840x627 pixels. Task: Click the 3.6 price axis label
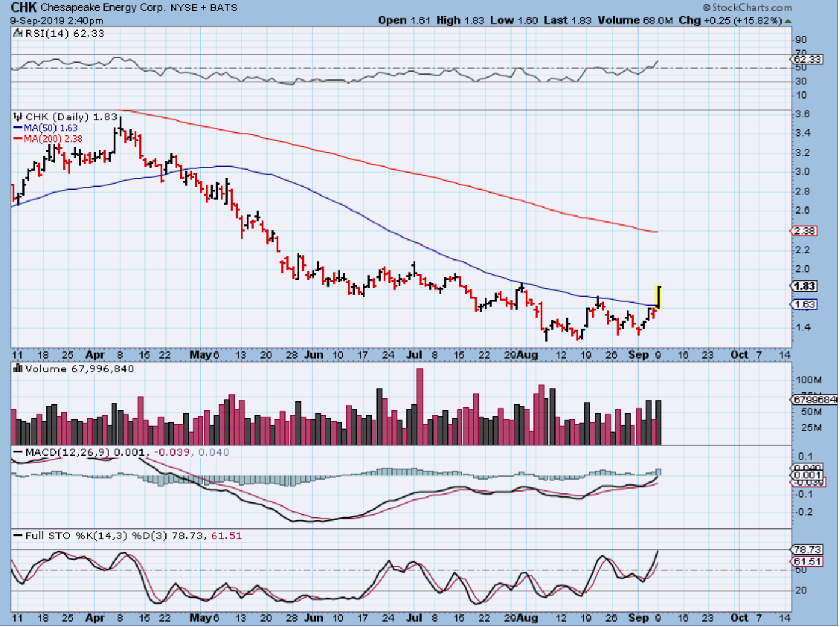tap(802, 114)
